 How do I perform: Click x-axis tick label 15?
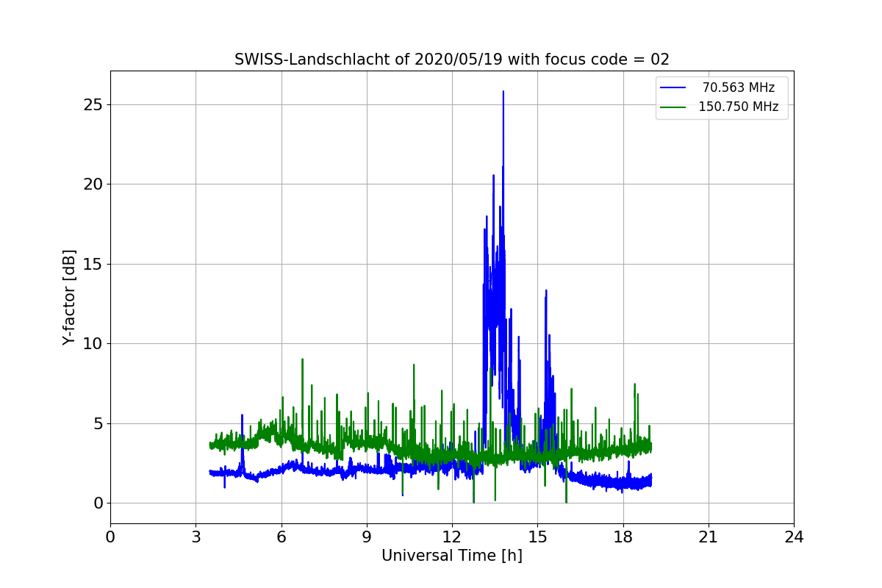coord(537,537)
